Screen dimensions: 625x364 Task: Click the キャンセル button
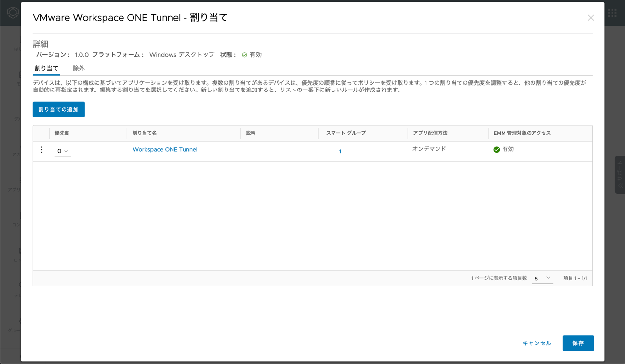pos(537,343)
